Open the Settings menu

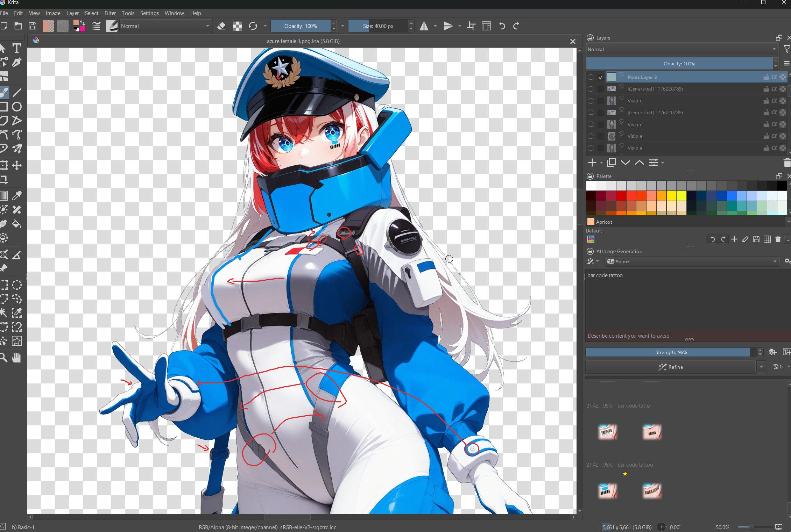pos(149,13)
